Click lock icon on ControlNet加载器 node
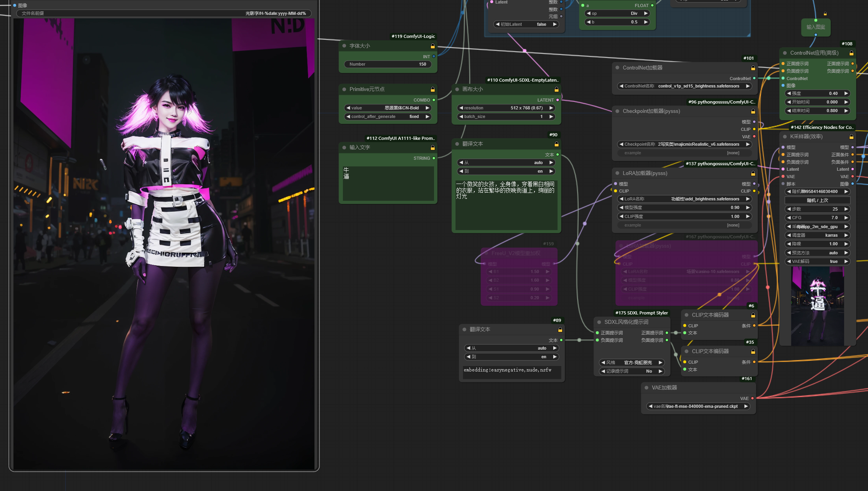 [753, 68]
